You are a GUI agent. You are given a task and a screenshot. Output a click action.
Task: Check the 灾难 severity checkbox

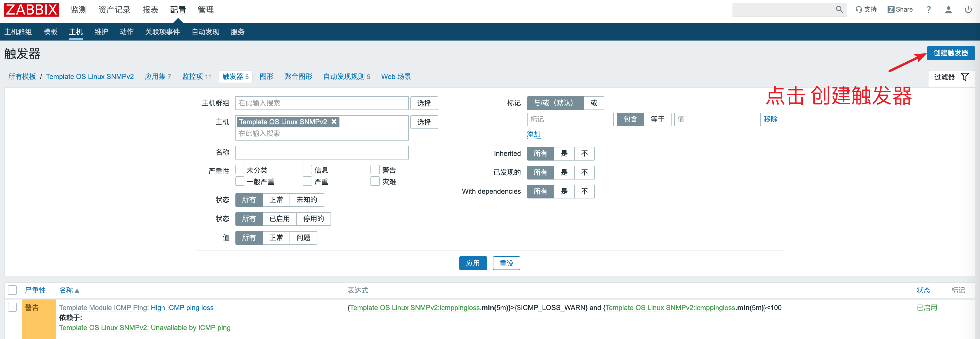click(x=375, y=181)
